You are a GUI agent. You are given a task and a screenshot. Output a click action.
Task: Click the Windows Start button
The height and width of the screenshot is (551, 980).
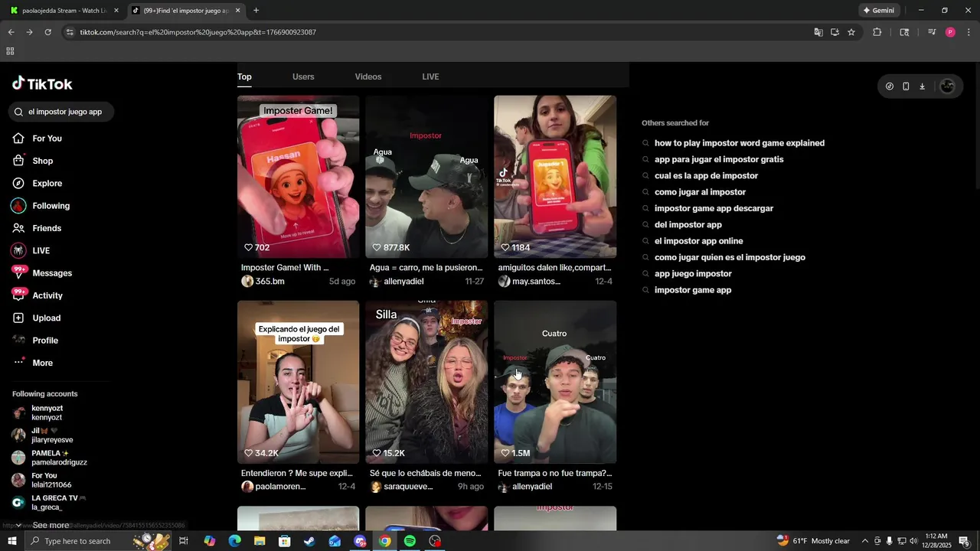[11, 541]
